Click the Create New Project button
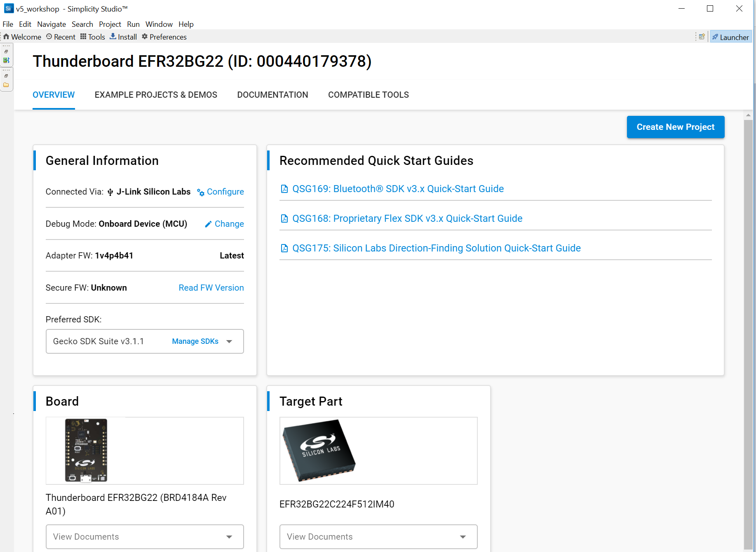 point(676,127)
